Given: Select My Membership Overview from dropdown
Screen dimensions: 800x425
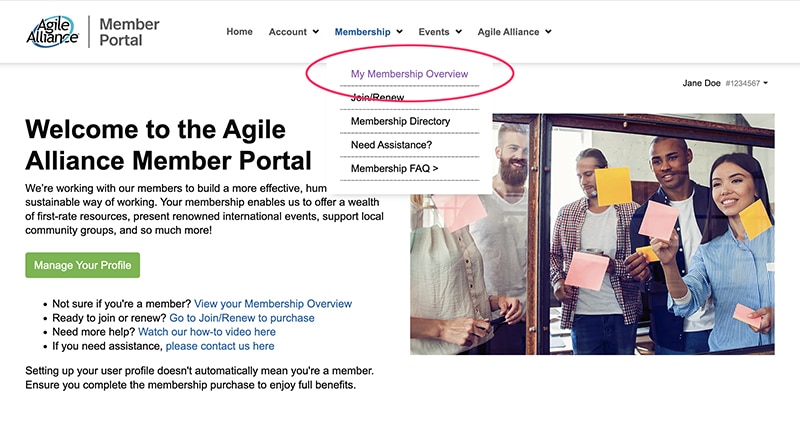Looking at the screenshot, I should [409, 74].
